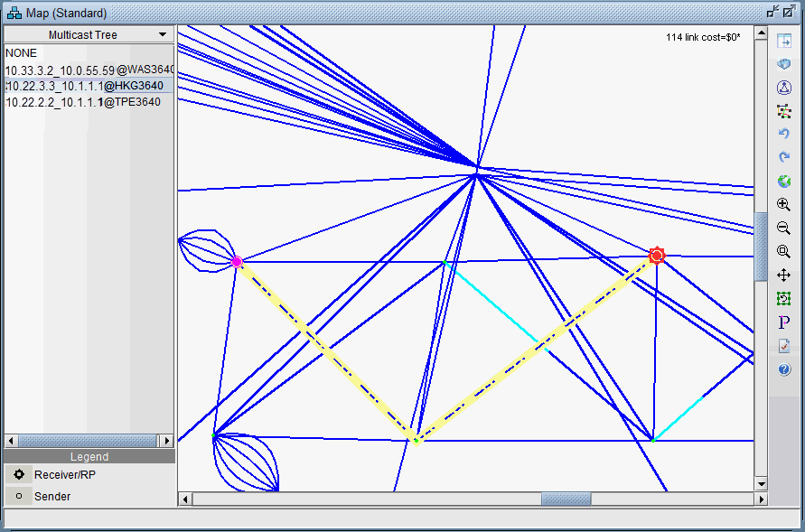Click the Sender legend symbol
Image resolution: width=805 pixels, height=532 pixels.
click(x=18, y=496)
